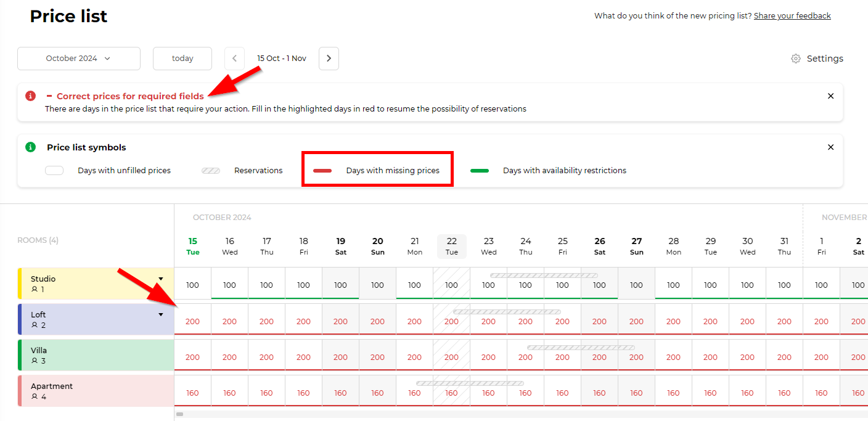Click the Villa reservation bar
The width and height of the screenshot is (868, 421).
click(581, 348)
